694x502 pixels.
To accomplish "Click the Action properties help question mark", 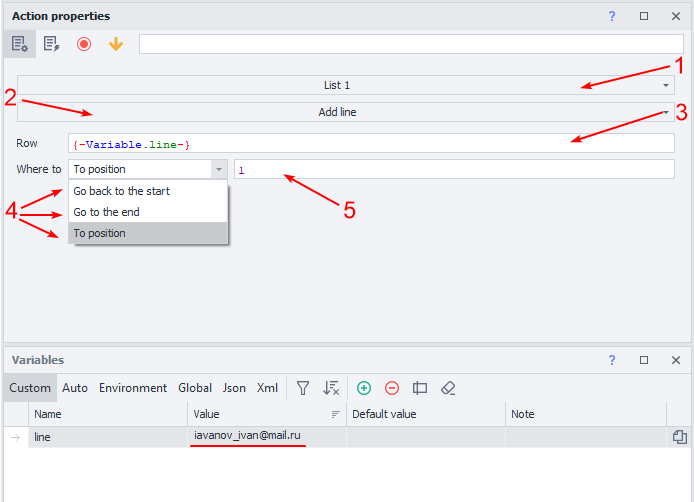I will click(x=611, y=16).
